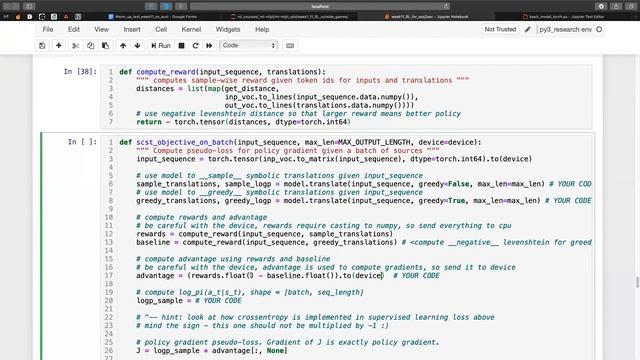Insert a new cell below with plus icon
The width and height of the screenshot is (640, 360).
point(58,46)
